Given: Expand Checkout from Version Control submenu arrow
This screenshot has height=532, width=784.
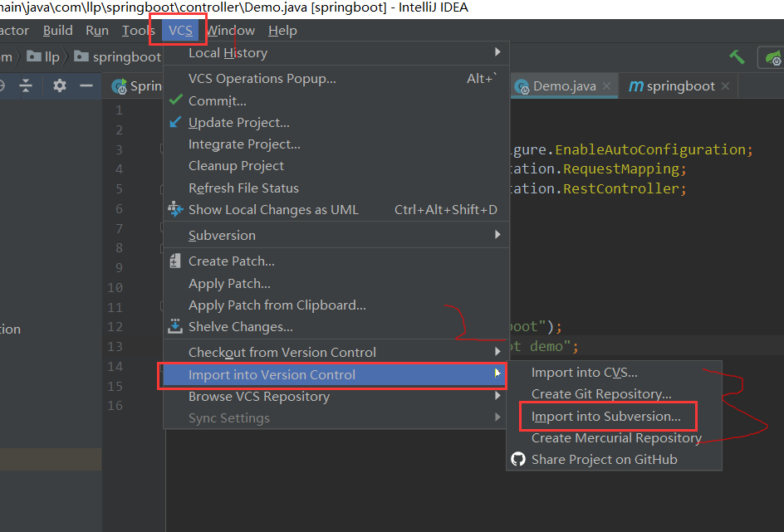Looking at the screenshot, I should tap(497, 352).
